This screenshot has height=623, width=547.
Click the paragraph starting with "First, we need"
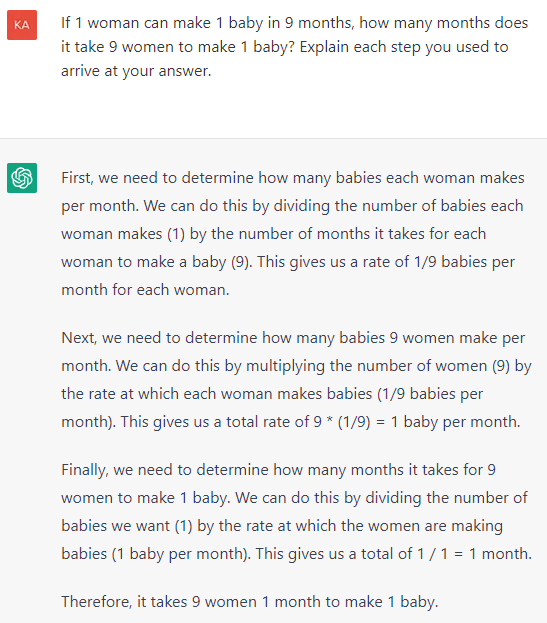[293, 234]
